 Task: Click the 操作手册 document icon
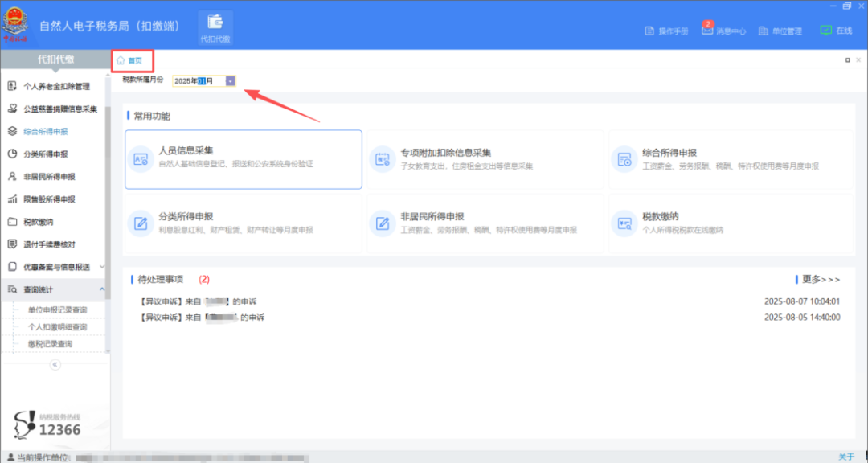tap(650, 31)
